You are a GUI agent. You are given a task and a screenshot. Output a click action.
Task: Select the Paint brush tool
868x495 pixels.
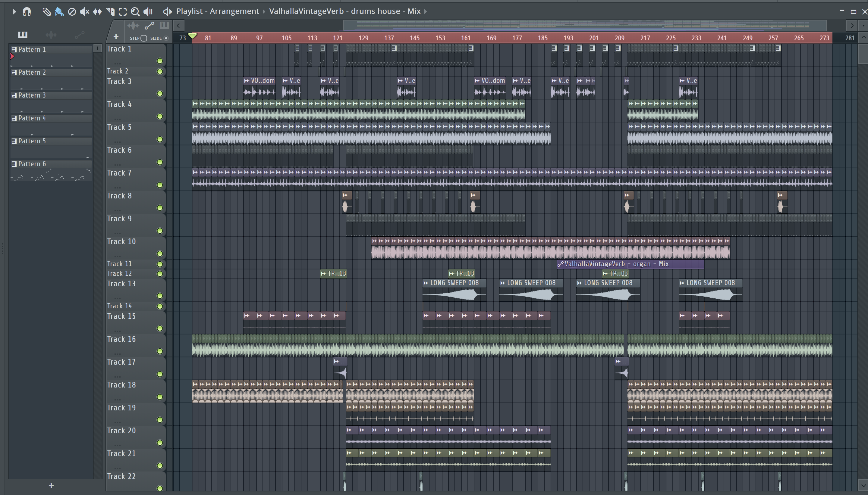[59, 11]
